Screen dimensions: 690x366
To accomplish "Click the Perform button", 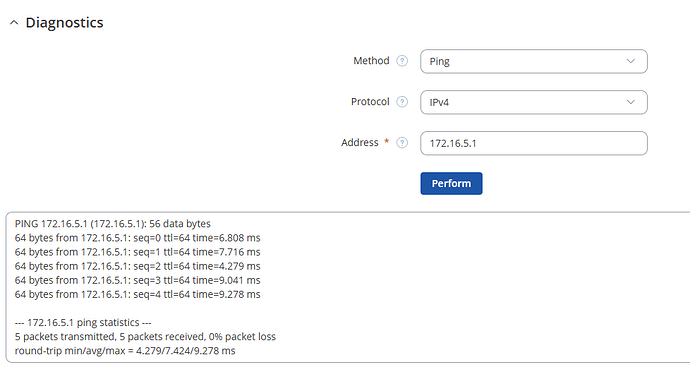I will pyautogui.click(x=451, y=183).
